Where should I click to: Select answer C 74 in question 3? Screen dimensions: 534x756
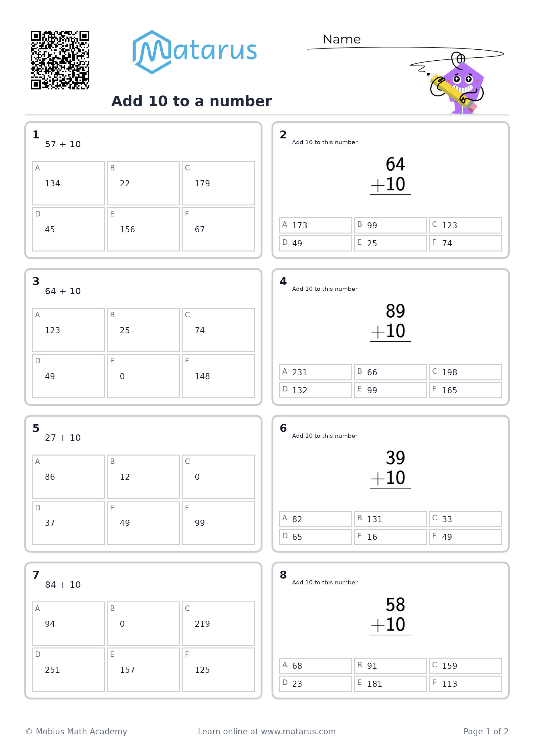[218, 330]
